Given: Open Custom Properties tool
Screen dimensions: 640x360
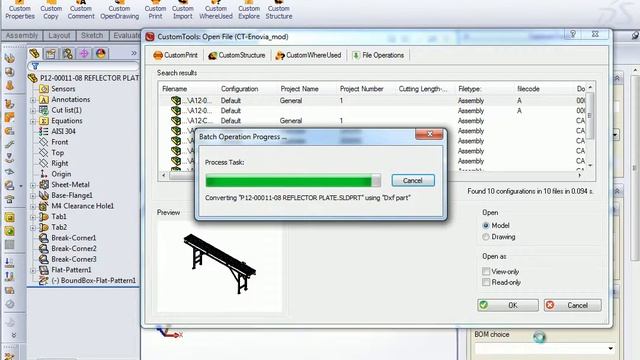Looking at the screenshot, I should pos(20,11).
